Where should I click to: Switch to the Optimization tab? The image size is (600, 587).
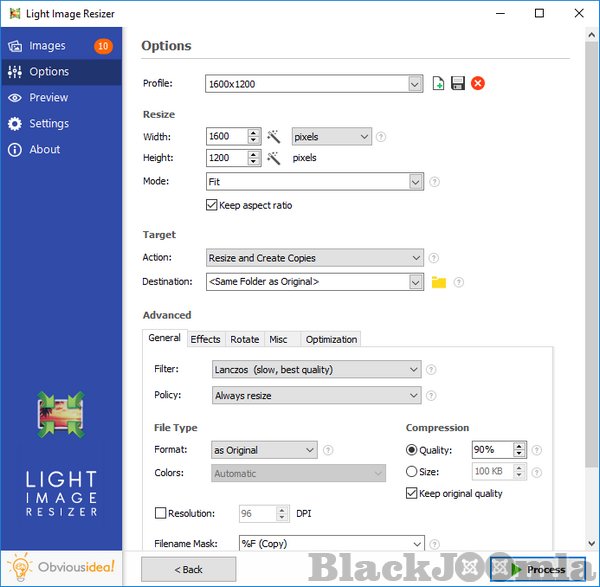tap(331, 339)
